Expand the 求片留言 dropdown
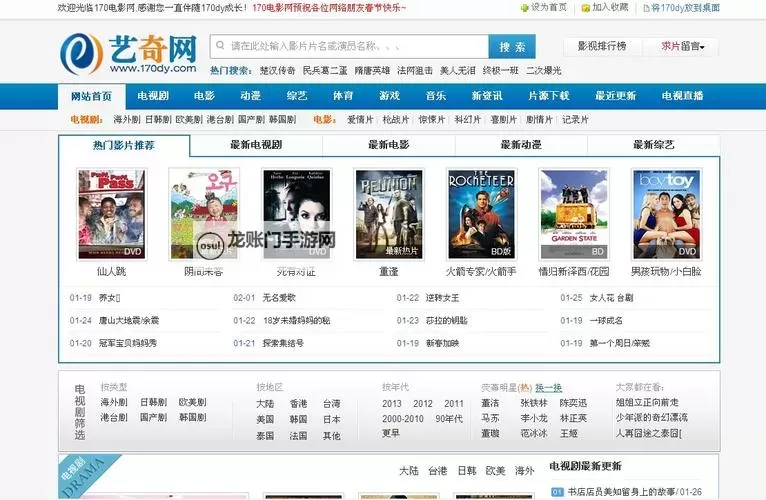The width and height of the screenshot is (766, 500). [682, 46]
